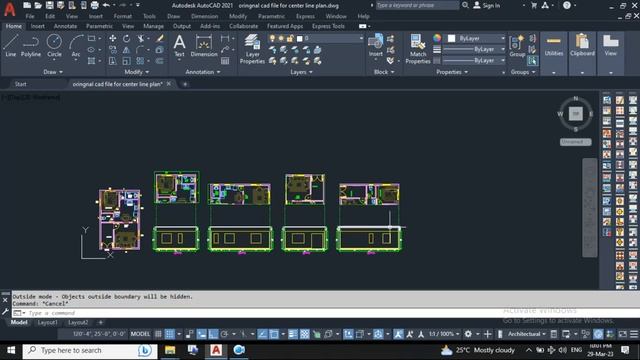Click the Match Properties icon
The image size is (640, 360).
click(x=418, y=49)
